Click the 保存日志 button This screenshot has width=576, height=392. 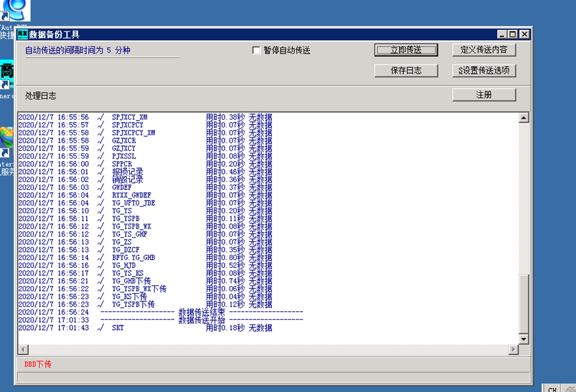tap(406, 71)
